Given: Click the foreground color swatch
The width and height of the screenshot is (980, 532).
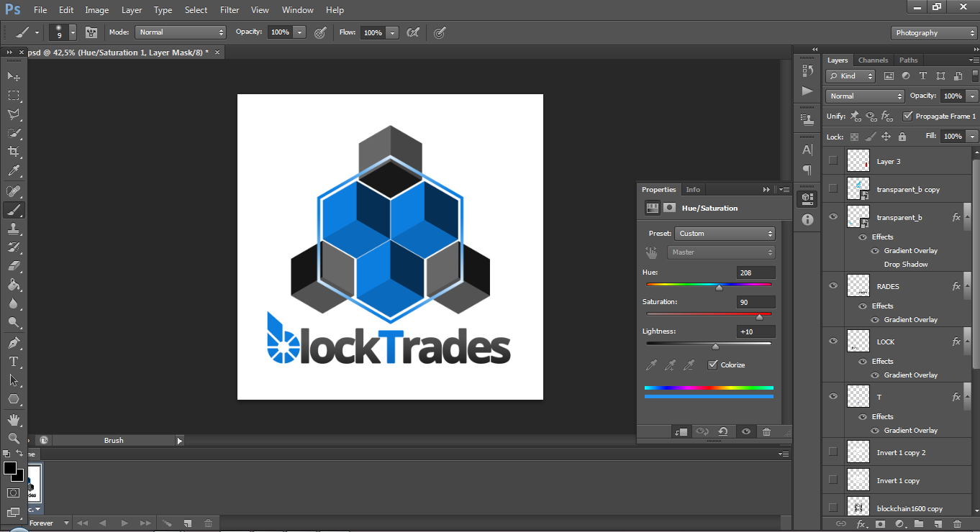Looking at the screenshot, I should click(9, 468).
